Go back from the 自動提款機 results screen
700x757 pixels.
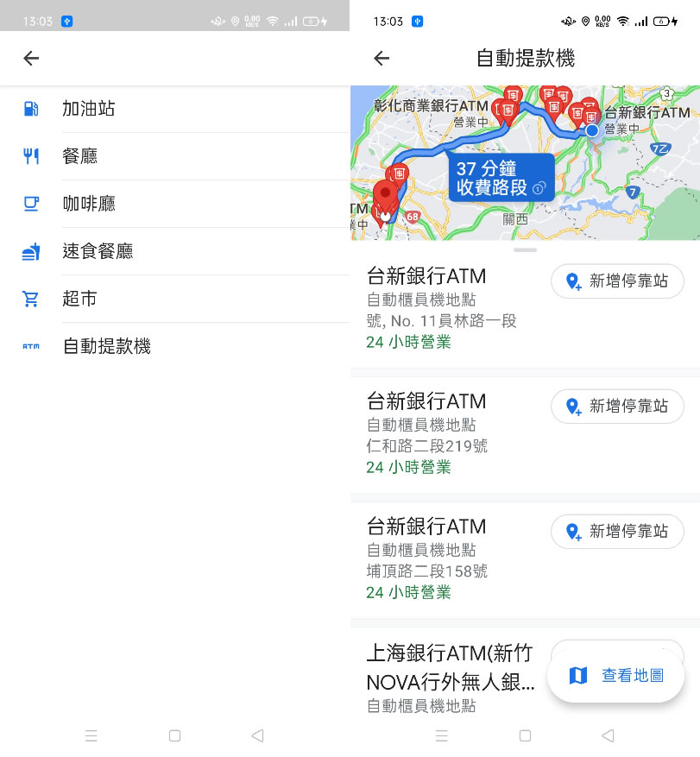coord(382,59)
